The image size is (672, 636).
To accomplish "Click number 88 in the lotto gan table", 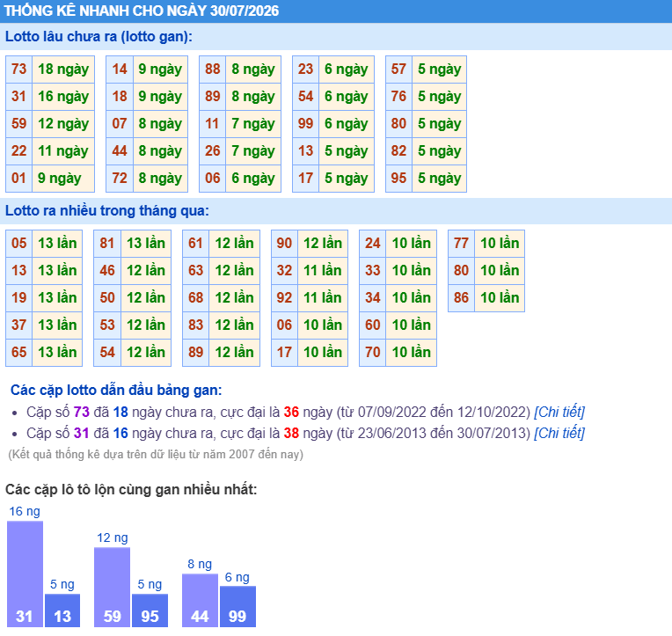I will tap(213, 69).
